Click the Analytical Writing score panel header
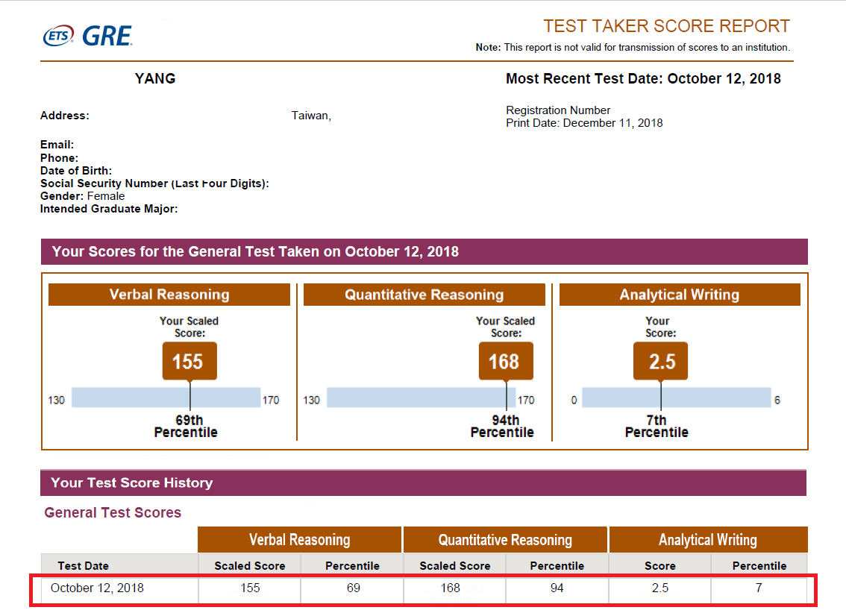846x616 pixels. [x=680, y=295]
